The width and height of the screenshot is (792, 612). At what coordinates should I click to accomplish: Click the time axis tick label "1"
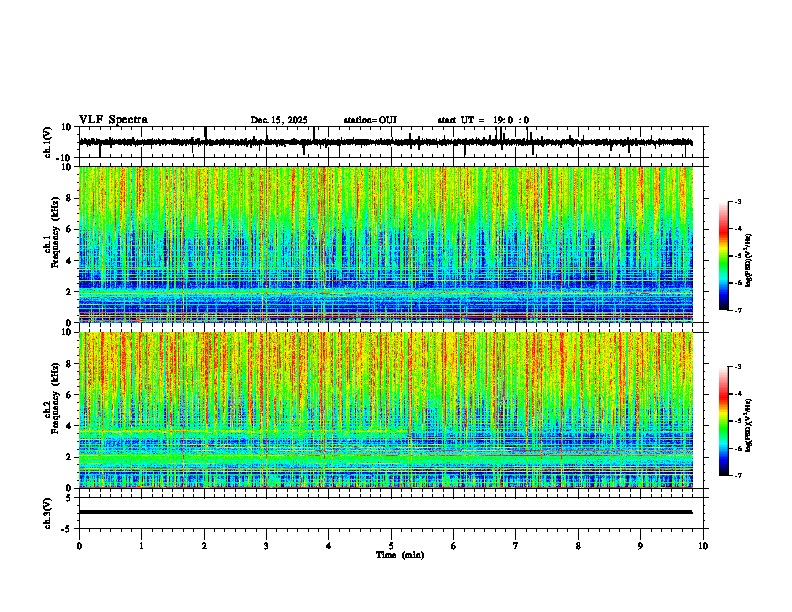click(x=141, y=546)
